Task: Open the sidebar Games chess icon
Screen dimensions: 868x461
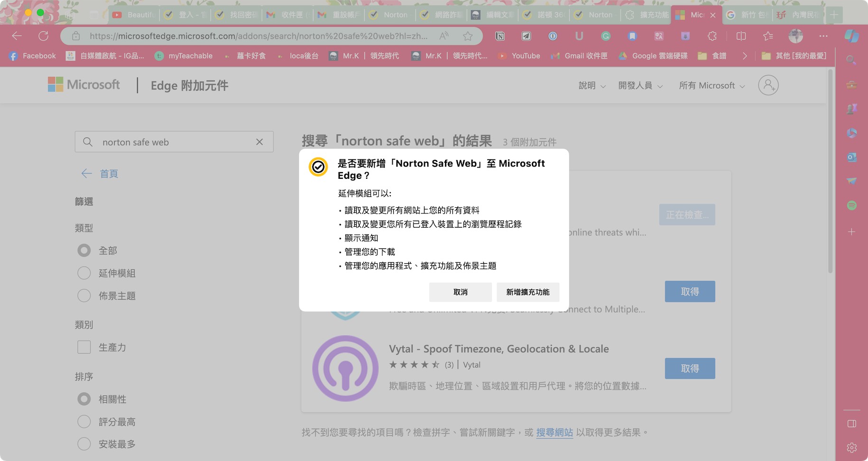Action: (x=851, y=109)
